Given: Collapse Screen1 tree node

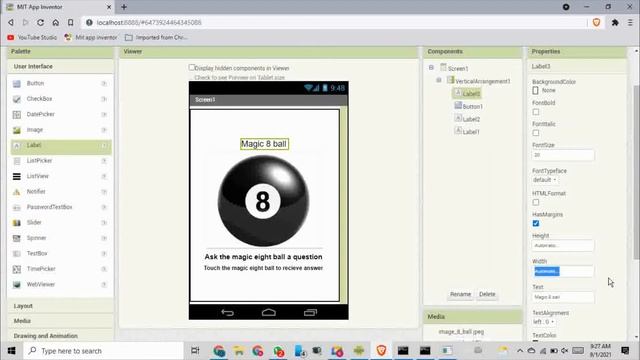Looking at the screenshot, I should [x=431, y=68].
